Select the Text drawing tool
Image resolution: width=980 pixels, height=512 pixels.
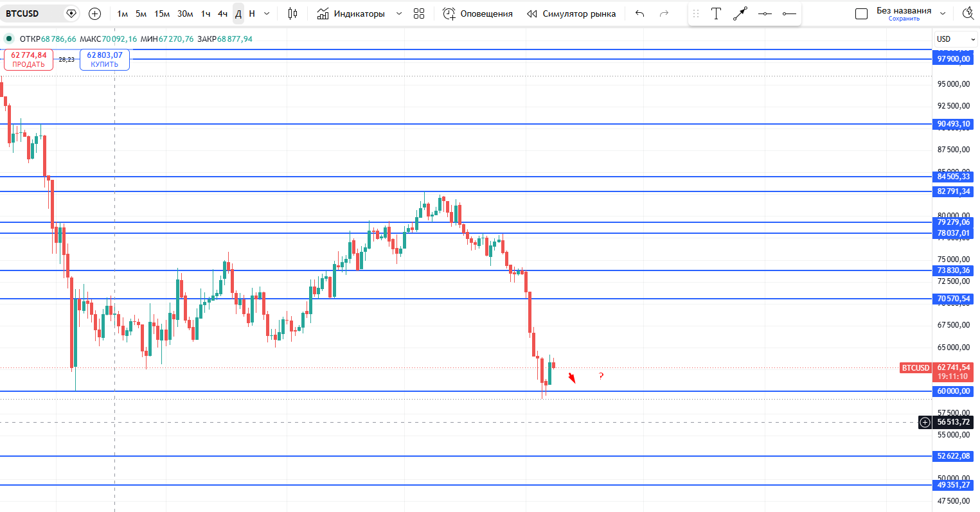716,13
